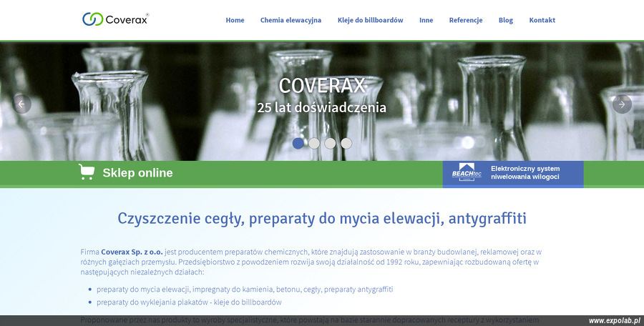The width and height of the screenshot is (644, 326).
Task: Show previous slide with left arrow
Action: (21, 104)
